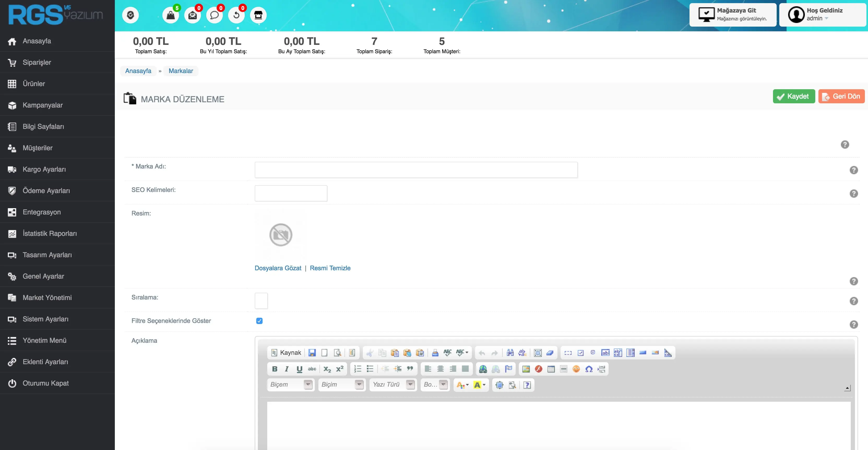Click the smiley emoticon toolbar icon
The width and height of the screenshot is (868, 450).
[x=576, y=369]
